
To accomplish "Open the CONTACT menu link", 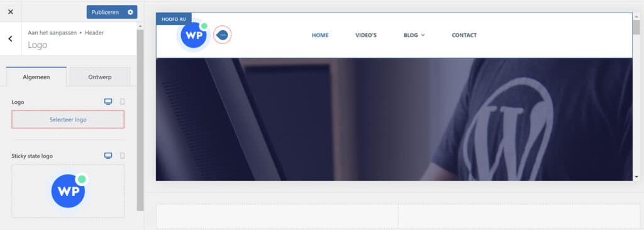I will pyautogui.click(x=464, y=35).
